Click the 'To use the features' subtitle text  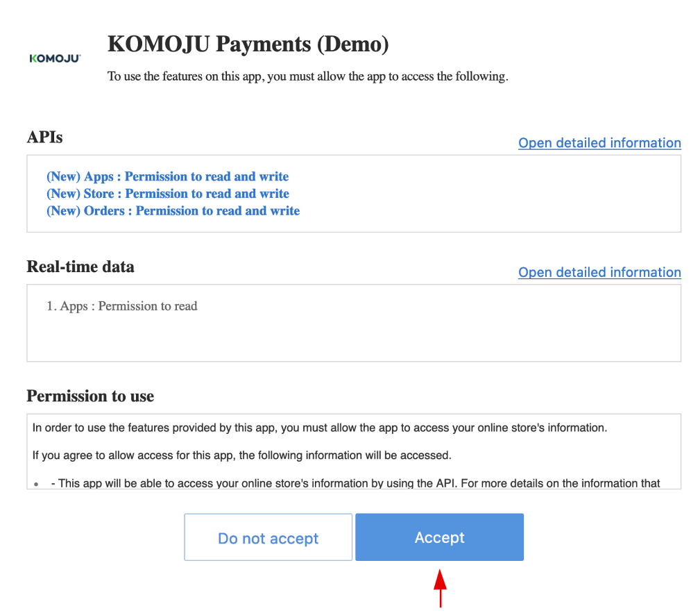point(307,76)
